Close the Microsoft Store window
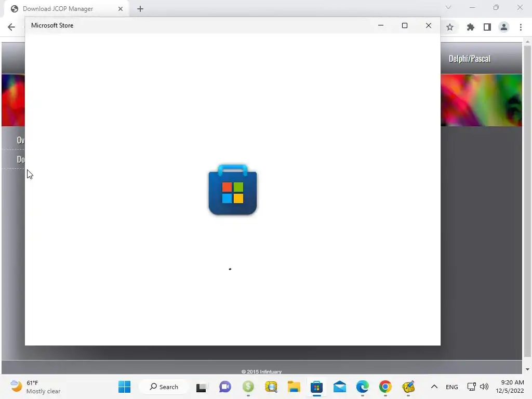532x399 pixels. coord(429,25)
